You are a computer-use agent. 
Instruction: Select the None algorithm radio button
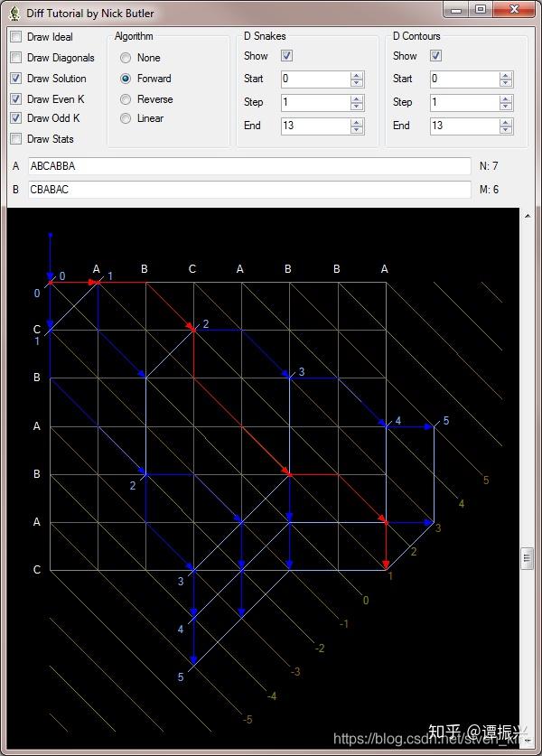coord(126,58)
